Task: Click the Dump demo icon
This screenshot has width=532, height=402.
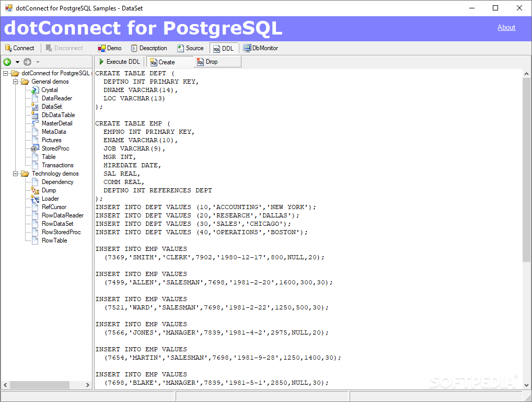Action: tap(34, 190)
